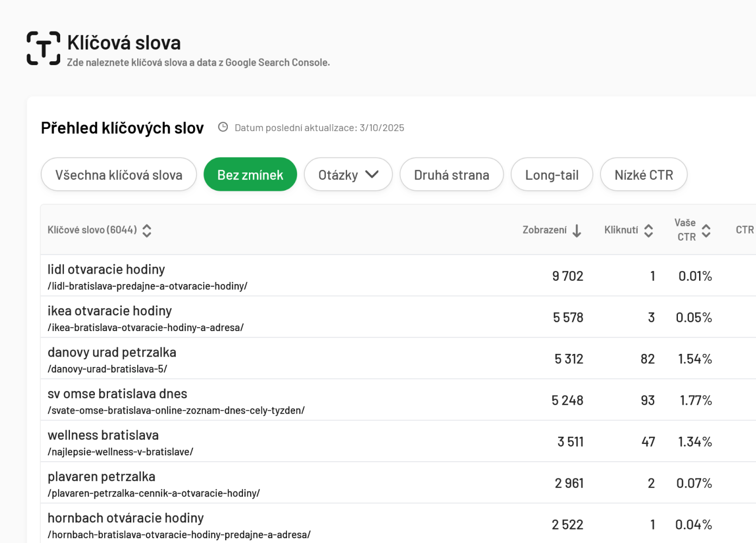Viewport: 756px width, 543px height.
Task: Click the clock icon beside last update date
Action: point(223,127)
